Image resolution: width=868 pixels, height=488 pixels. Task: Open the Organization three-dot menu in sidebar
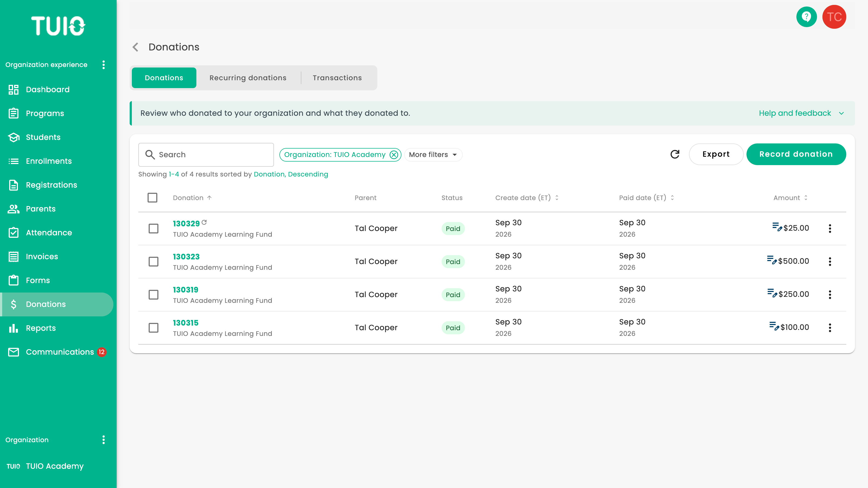[103, 439]
